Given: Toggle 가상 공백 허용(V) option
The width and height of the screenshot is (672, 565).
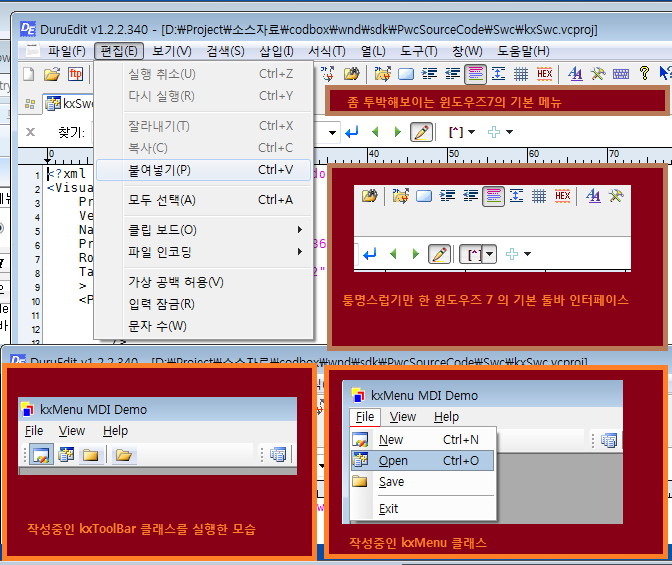Looking at the screenshot, I should coord(204,282).
